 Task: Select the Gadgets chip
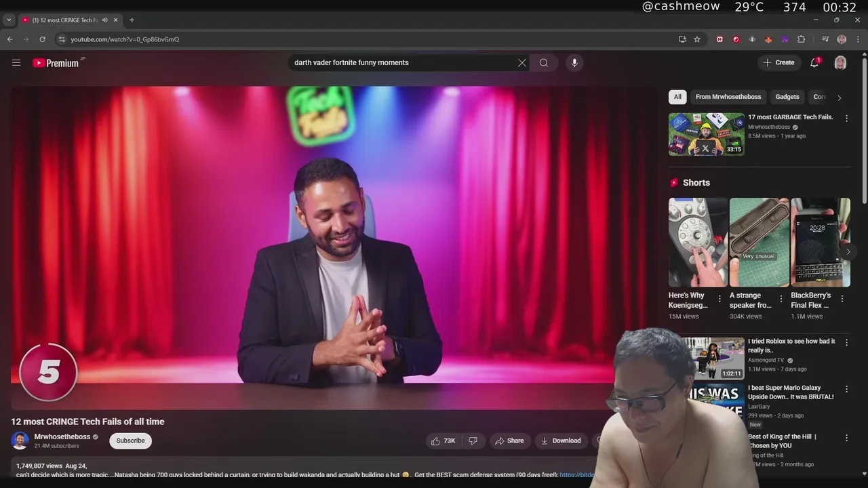pyautogui.click(x=787, y=97)
